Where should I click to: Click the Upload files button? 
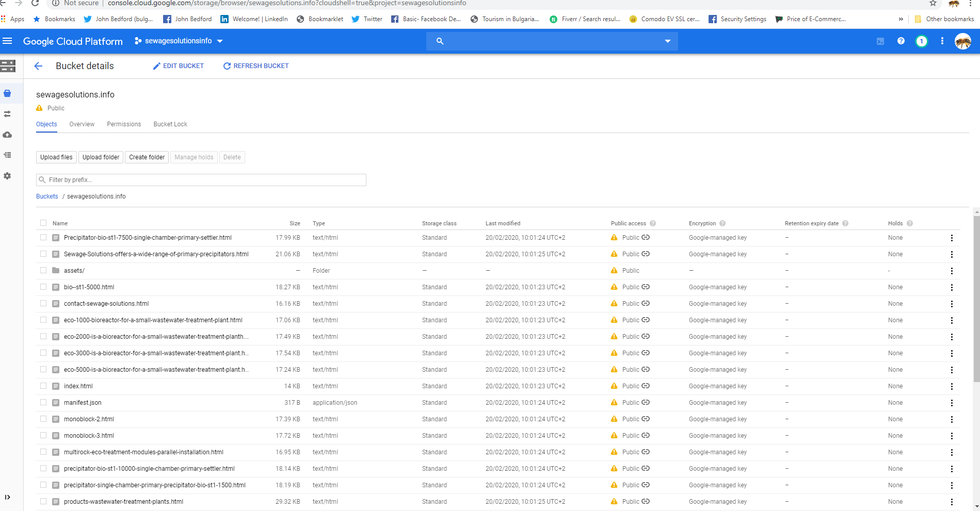click(56, 157)
